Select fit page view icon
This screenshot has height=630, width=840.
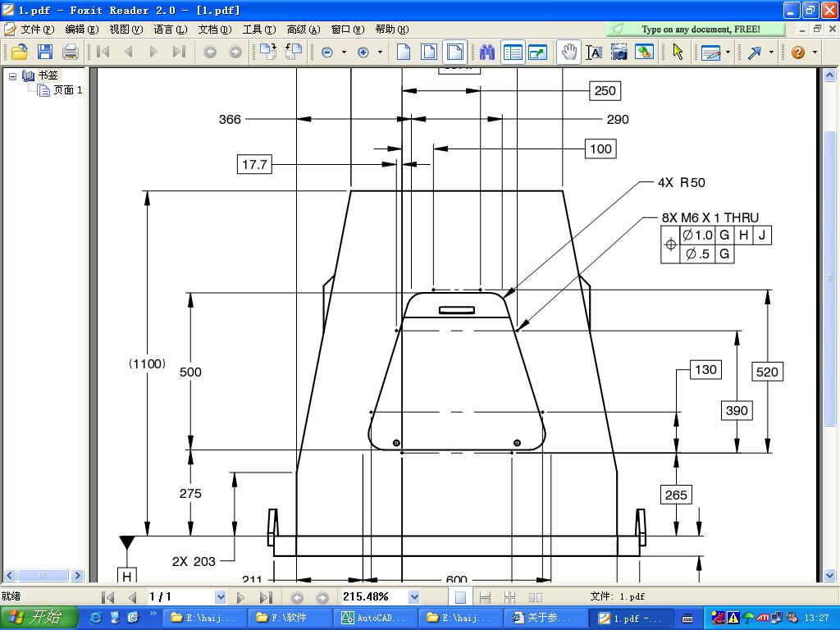[429, 52]
